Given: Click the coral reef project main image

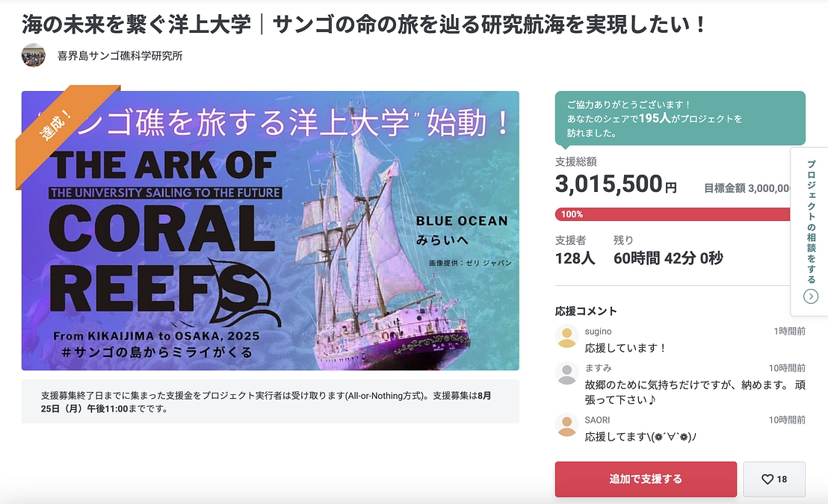Looking at the screenshot, I should [x=271, y=229].
